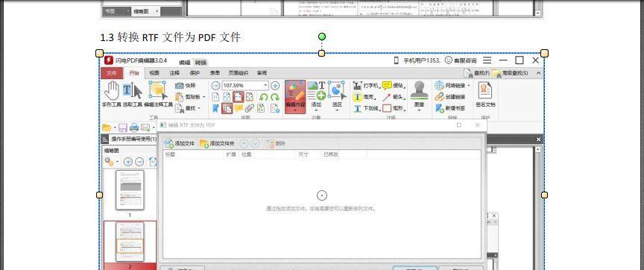The image size is (644, 270).
Task: Click Advanced Search (高级查找(S))
Action: pyautogui.click(x=511, y=73)
